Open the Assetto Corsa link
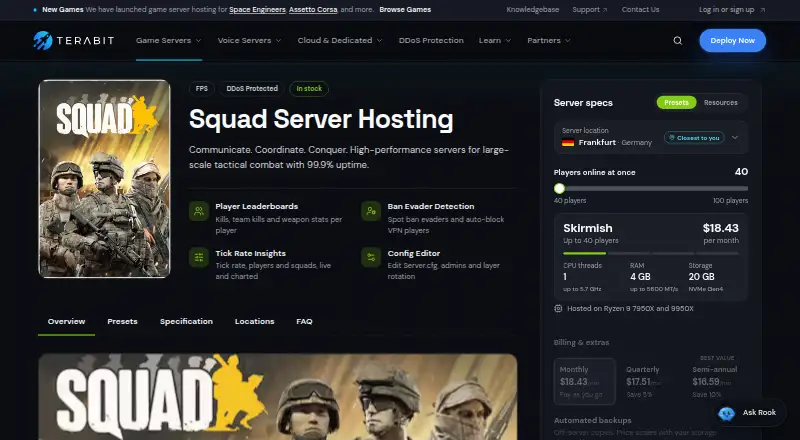 point(313,10)
